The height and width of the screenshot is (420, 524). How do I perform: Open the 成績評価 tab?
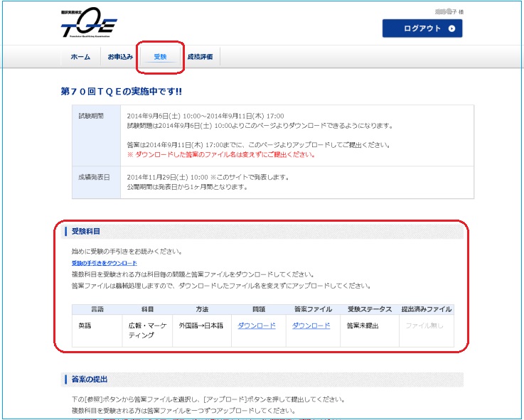coord(200,57)
